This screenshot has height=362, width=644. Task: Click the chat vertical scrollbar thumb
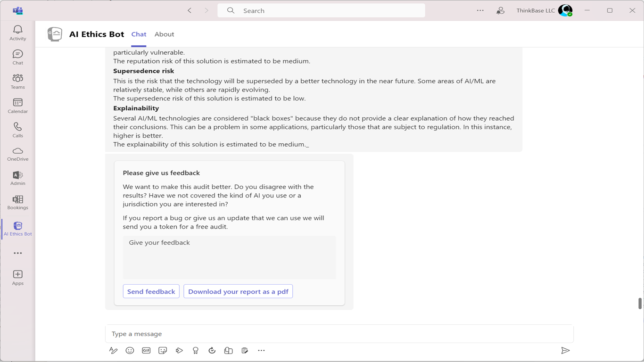click(x=640, y=303)
